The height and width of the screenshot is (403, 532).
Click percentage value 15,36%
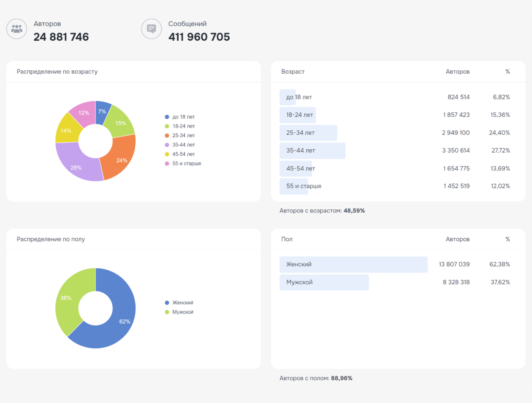click(x=500, y=115)
